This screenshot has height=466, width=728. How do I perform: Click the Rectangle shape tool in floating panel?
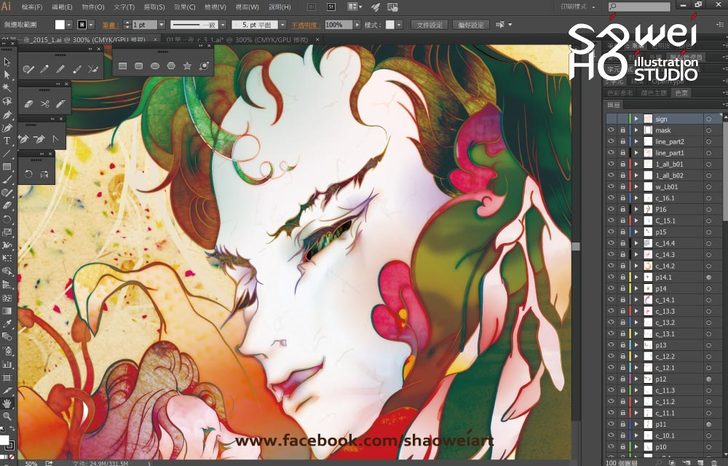click(x=121, y=66)
